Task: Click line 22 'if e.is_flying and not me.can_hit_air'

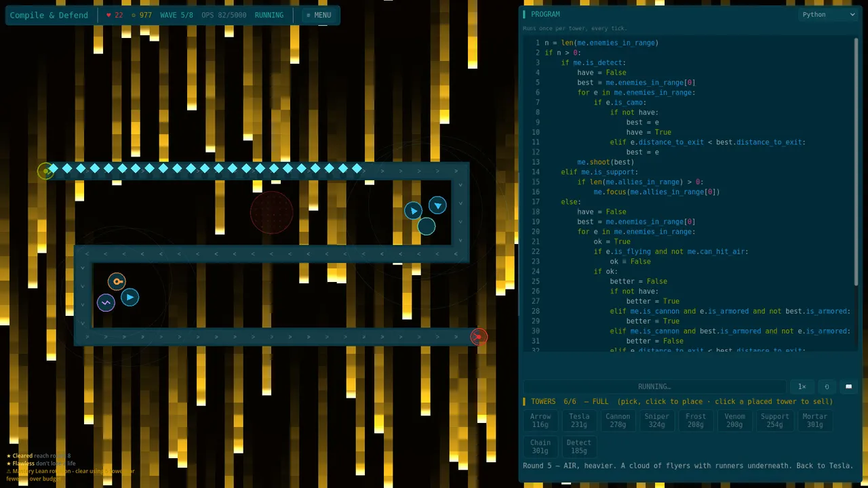Action: pyautogui.click(x=671, y=251)
